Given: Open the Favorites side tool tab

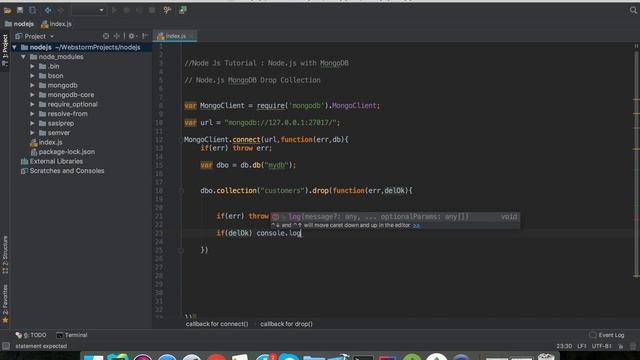Looking at the screenshot, I should click(5, 304).
